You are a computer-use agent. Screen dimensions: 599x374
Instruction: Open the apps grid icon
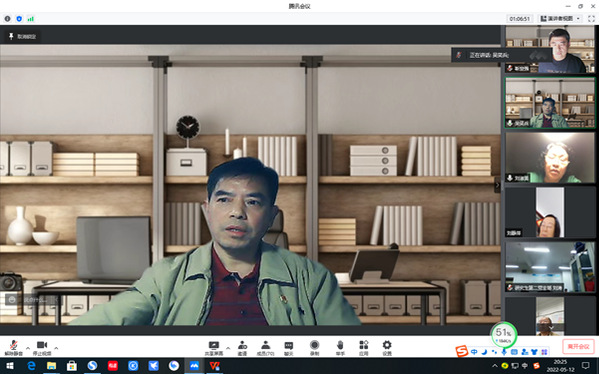click(x=364, y=348)
